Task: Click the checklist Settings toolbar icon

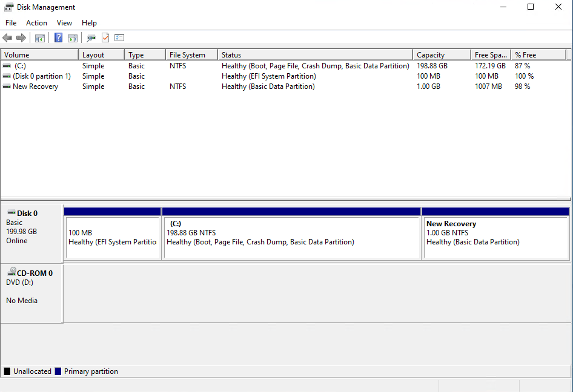Action: pyautogui.click(x=119, y=38)
